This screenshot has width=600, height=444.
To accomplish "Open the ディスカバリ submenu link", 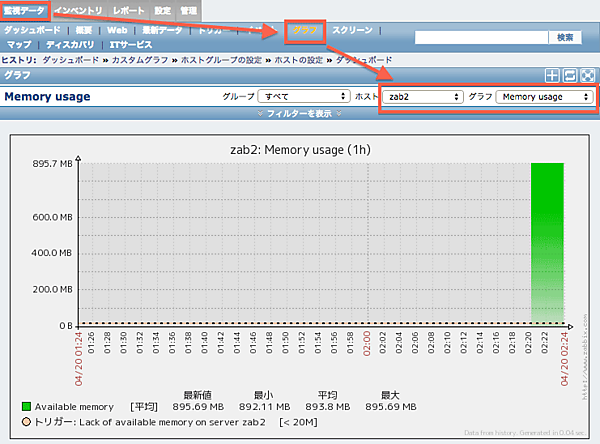I will click(x=70, y=45).
